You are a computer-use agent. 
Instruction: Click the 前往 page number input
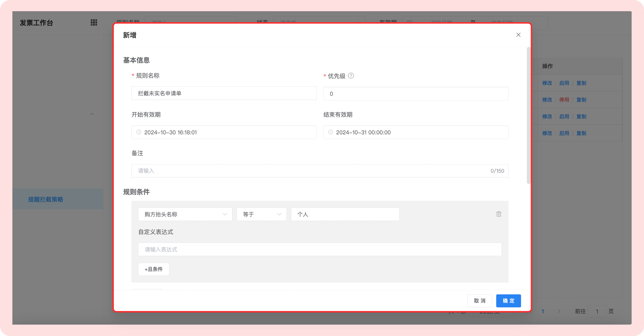click(x=597, y=311)
